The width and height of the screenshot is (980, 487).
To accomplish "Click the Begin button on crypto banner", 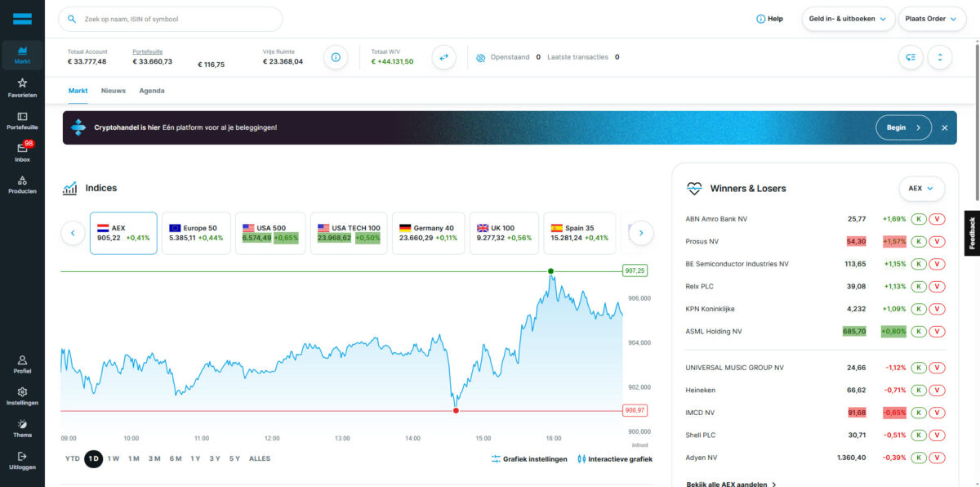I will pos(903,127).
